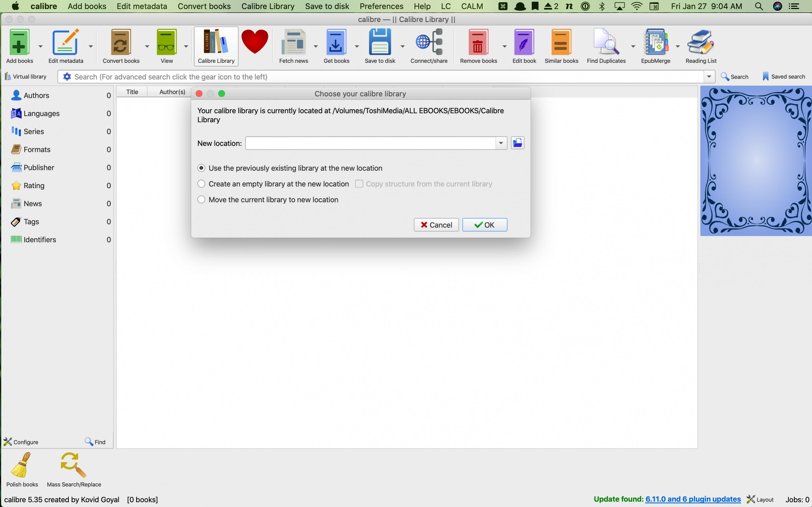Open the Help menu
This screenshot has width=812, height=507.
pos(422,6)
